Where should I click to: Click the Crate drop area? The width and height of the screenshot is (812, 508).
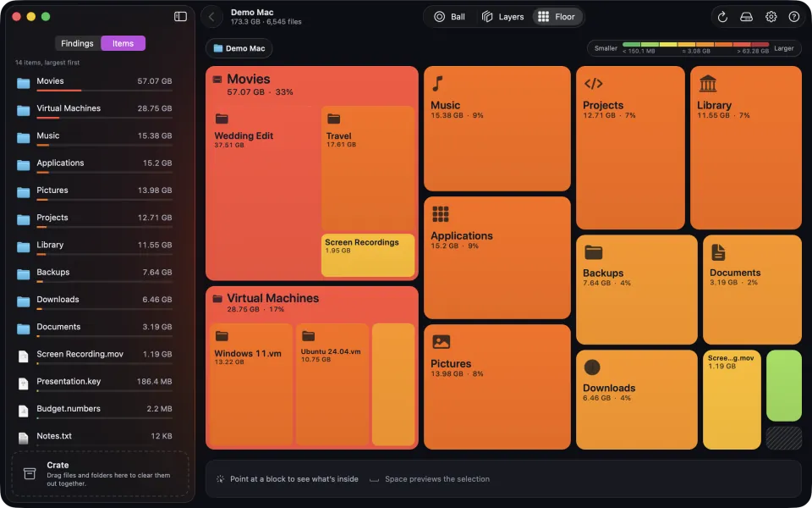pyautogui.click(x=100, y=474)
